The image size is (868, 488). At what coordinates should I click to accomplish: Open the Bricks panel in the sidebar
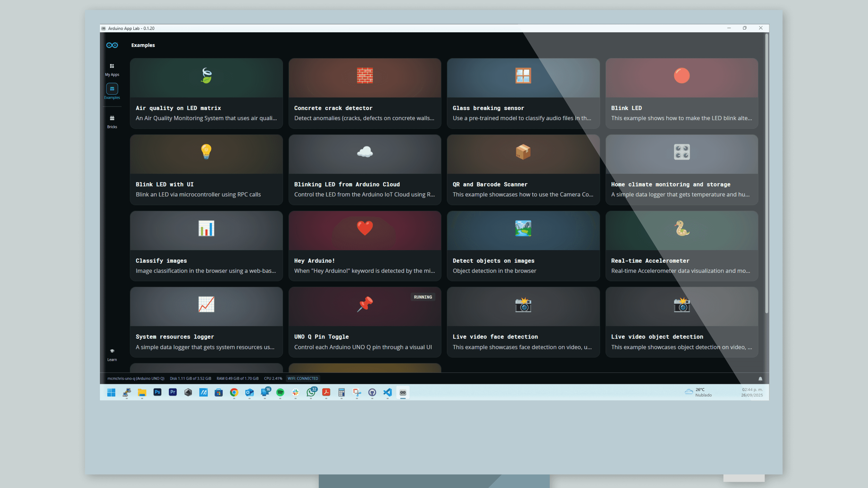112,121
